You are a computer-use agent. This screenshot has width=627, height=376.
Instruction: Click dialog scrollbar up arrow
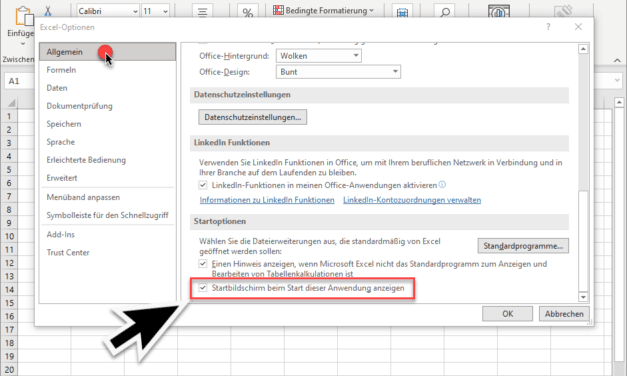tap(583, 49)
